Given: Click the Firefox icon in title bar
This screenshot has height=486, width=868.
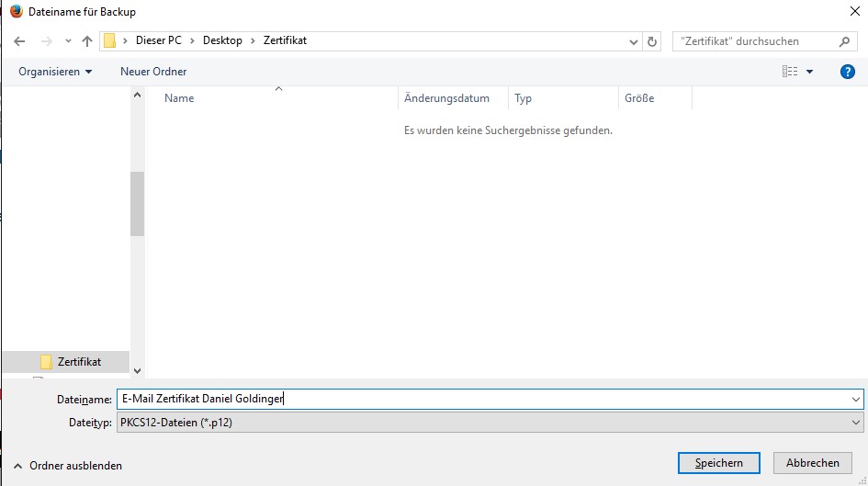Looking at the screenshot, I should pyautogui.click(x=16, y=11).
